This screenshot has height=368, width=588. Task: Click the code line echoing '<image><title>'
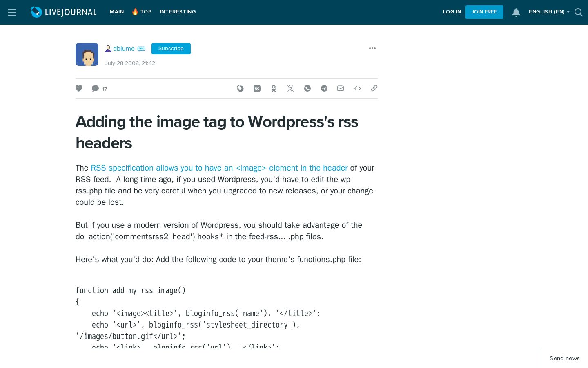tap(206, 313)
